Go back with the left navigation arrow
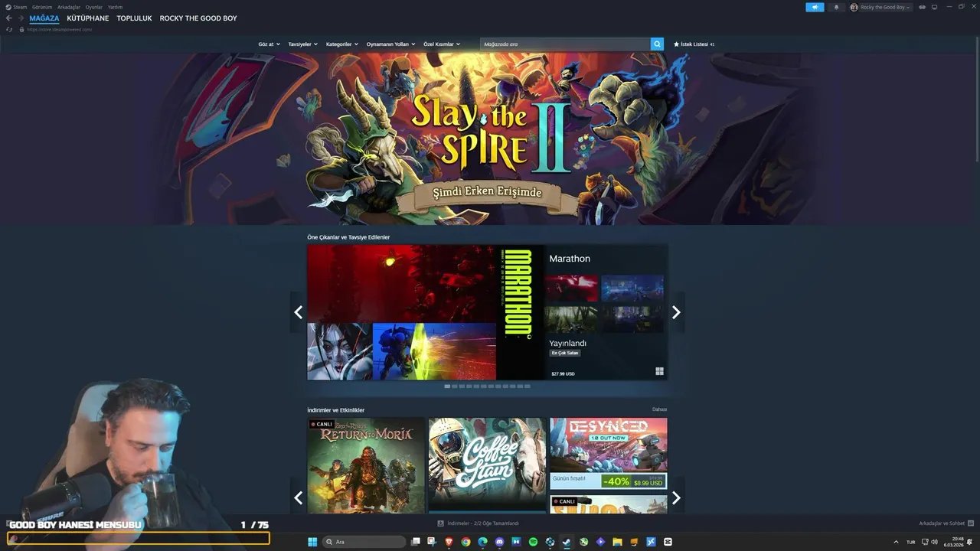Viewport: 980px width, 551px height. [9, 18]
